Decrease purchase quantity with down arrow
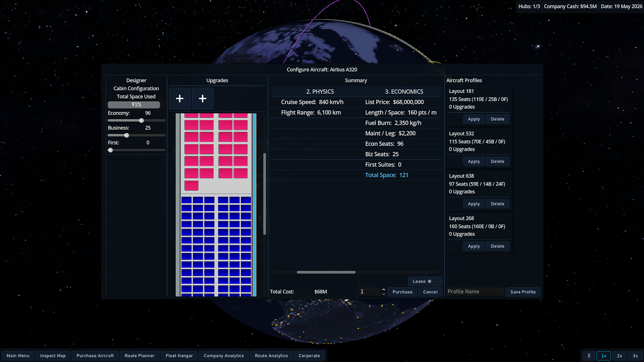644x362 pixels. tap(384, 294)
